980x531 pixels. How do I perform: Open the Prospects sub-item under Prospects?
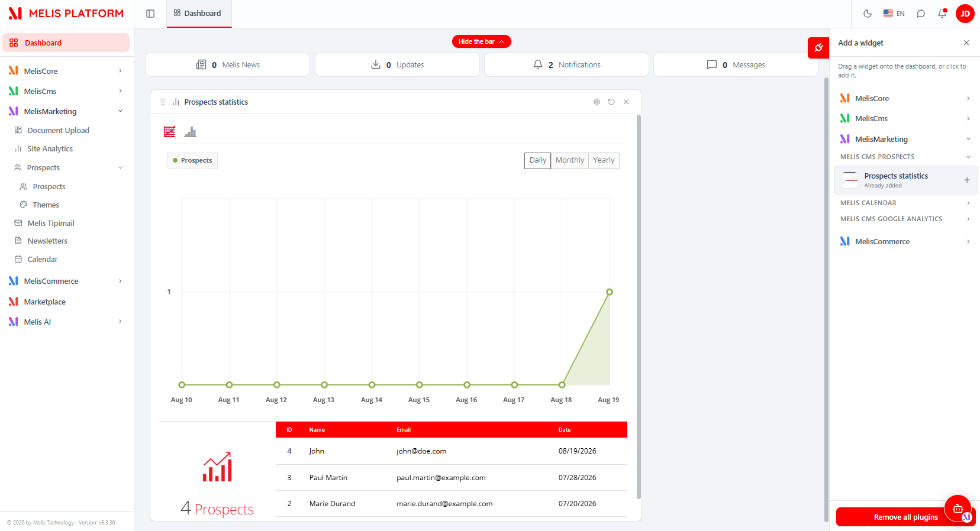[49, 186]
